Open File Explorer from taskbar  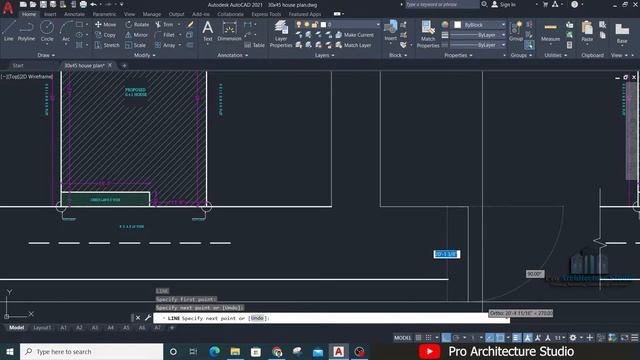235,351
